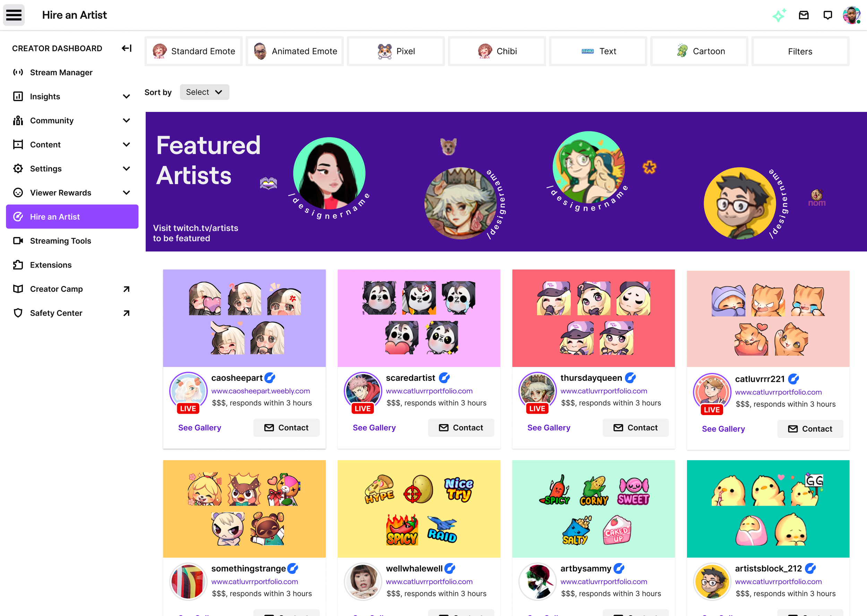Toggle the Pixel style filter
This screenshot has height=616, width=867.
pyautogui.click(x=396, y=51)
